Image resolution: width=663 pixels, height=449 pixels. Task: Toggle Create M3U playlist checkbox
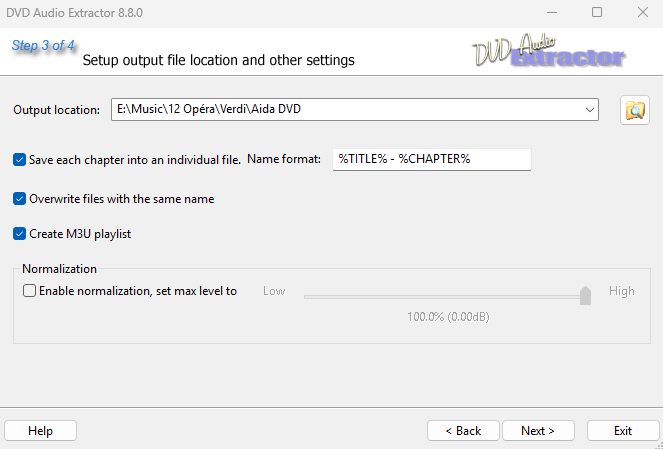[x=19, y=234]
